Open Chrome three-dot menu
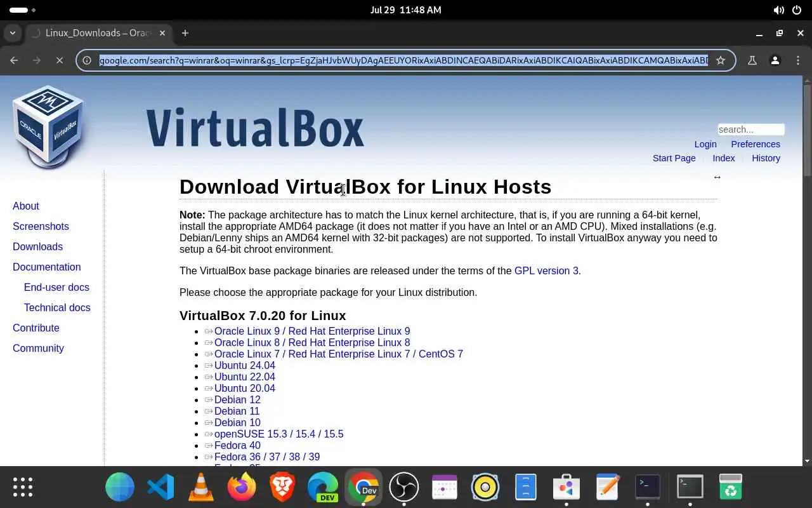The image size is (812, 508). click(x=797, y=60)
